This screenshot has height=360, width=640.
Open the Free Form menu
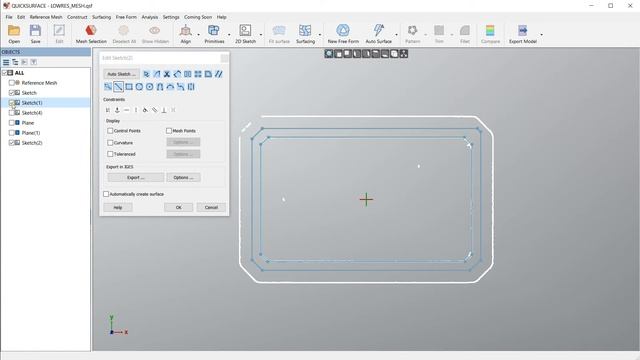pos(126,17)
